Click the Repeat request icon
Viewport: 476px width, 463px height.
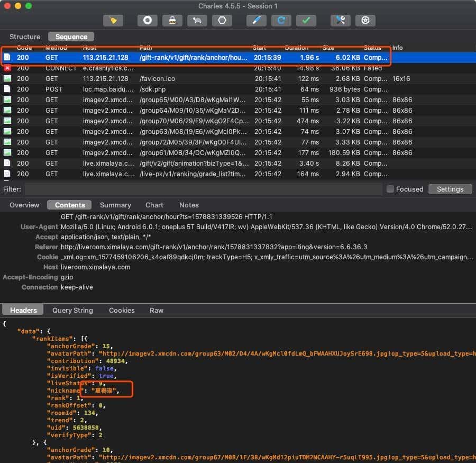point(281,20)
